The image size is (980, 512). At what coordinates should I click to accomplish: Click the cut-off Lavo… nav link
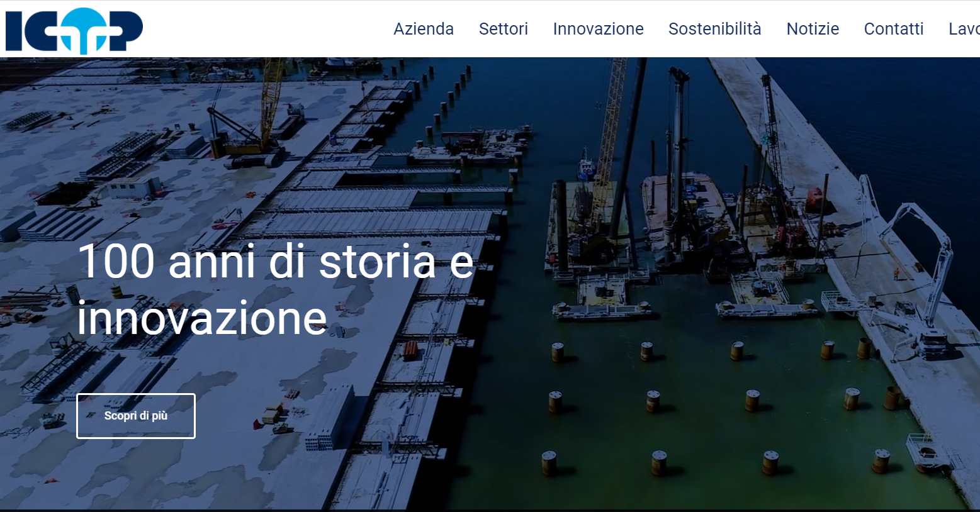pos(964,29)
